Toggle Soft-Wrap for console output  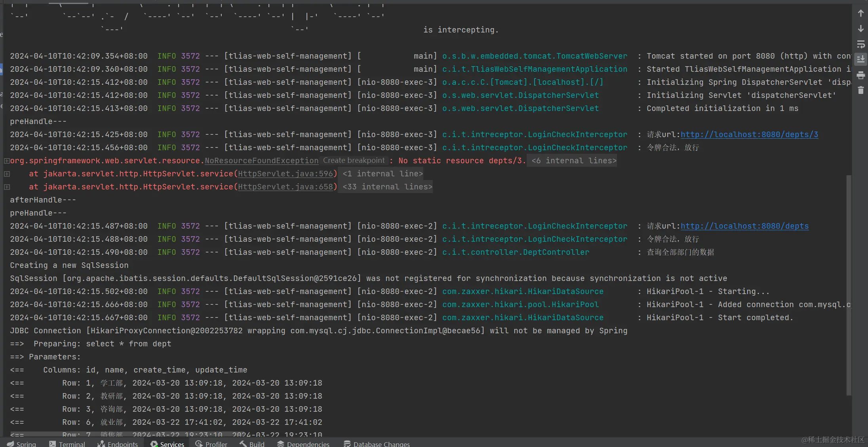pyautogui.click(x=860, y=44)
